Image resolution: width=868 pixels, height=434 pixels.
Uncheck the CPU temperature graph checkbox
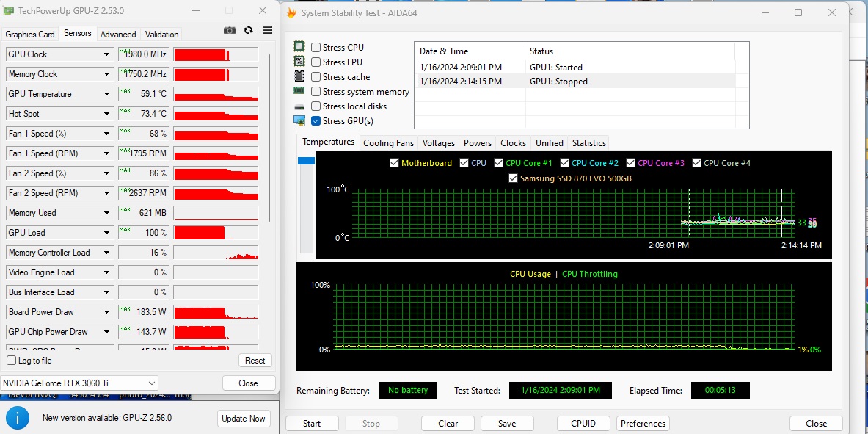pos(464,163)
